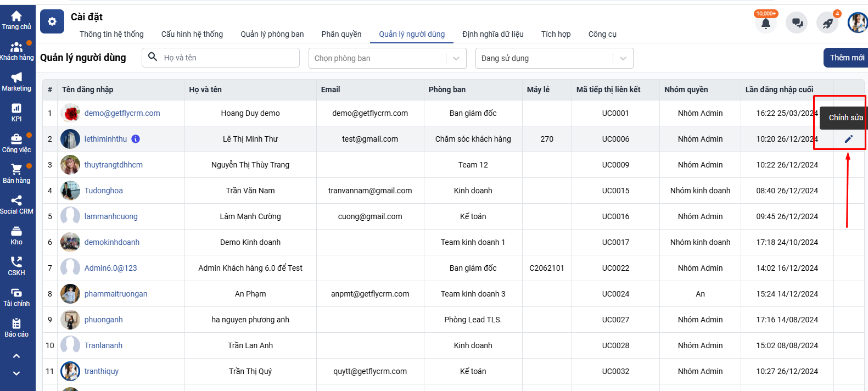868x391 pixels.
Task: Open the Social CRM share icon
Action: (x=16, y=204)
